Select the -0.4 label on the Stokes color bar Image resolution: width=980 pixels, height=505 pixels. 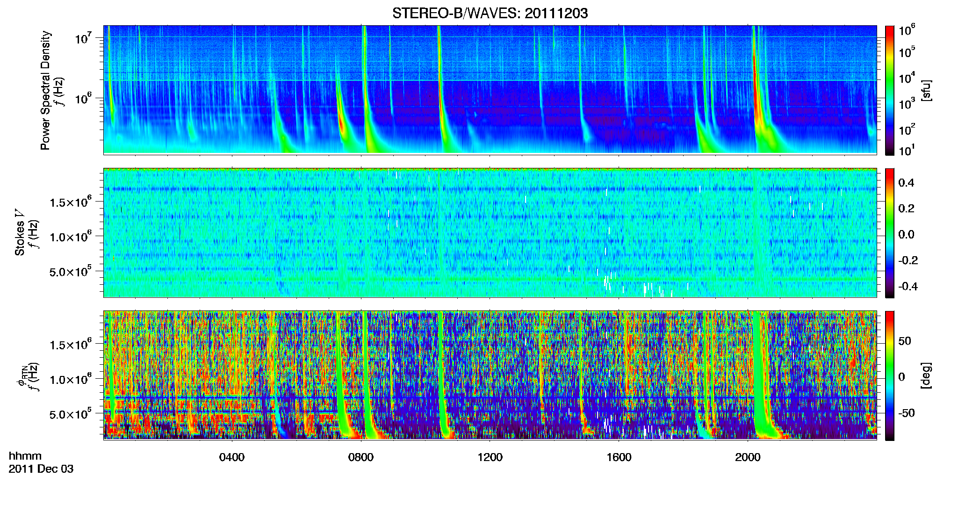908,286
